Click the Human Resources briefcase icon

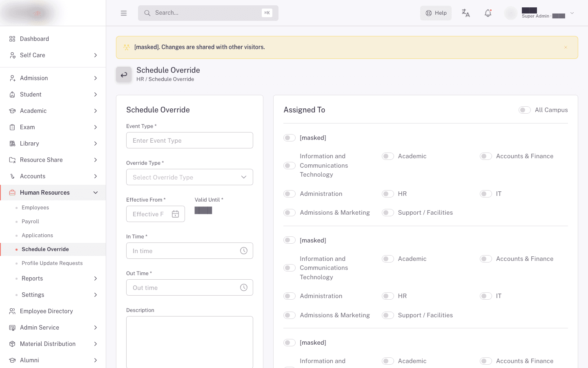click(x=12, y=193)
